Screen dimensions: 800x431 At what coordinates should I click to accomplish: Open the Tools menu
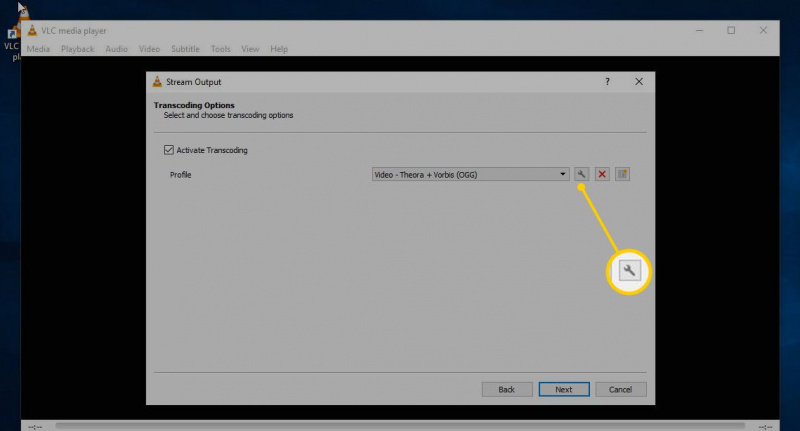[x=220, y=49]
